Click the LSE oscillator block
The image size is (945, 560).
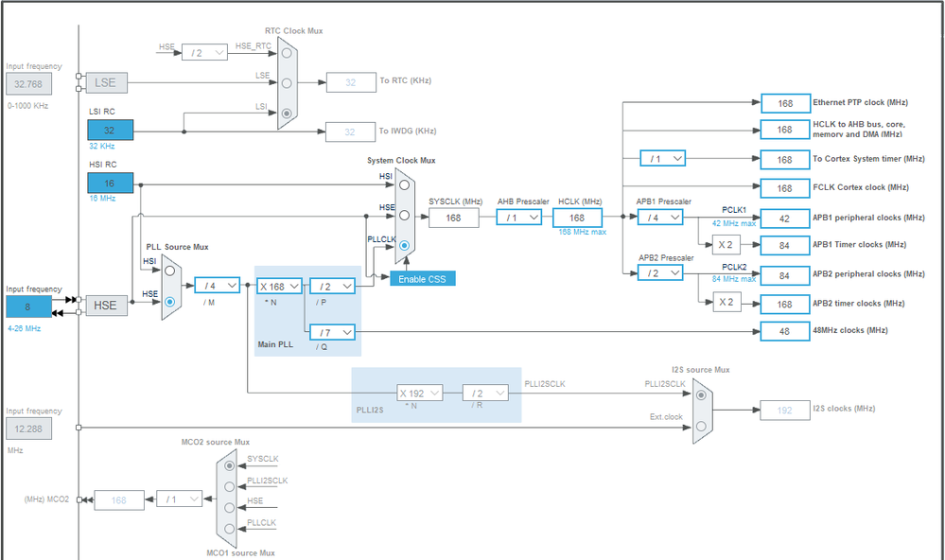coord(108,83)
